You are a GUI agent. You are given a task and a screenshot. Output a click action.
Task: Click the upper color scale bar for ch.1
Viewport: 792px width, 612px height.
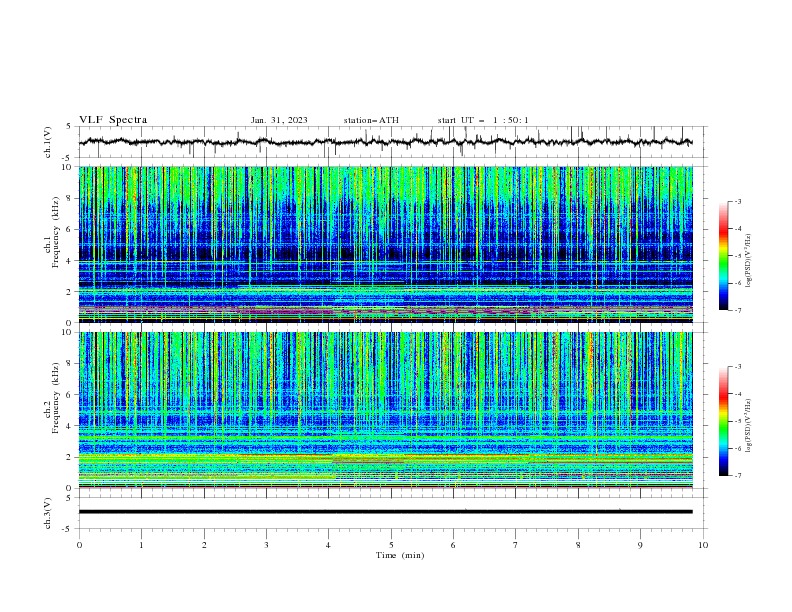point(724,255)
